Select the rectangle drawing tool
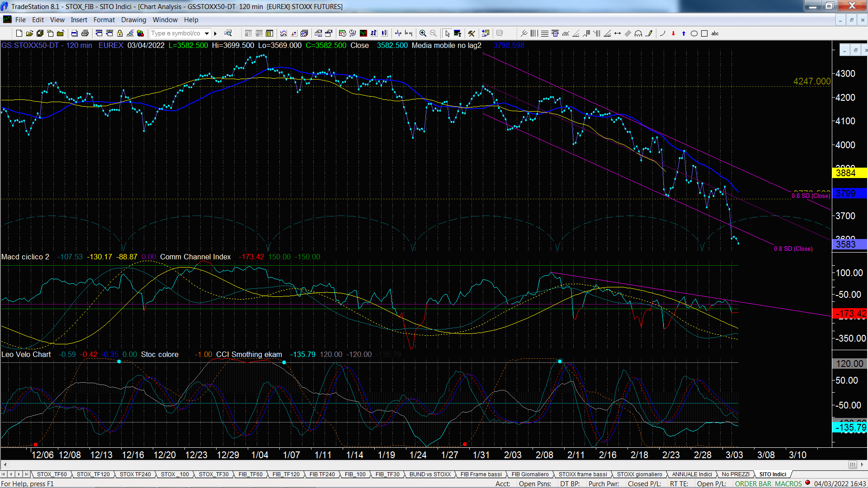 pos(704,33)
